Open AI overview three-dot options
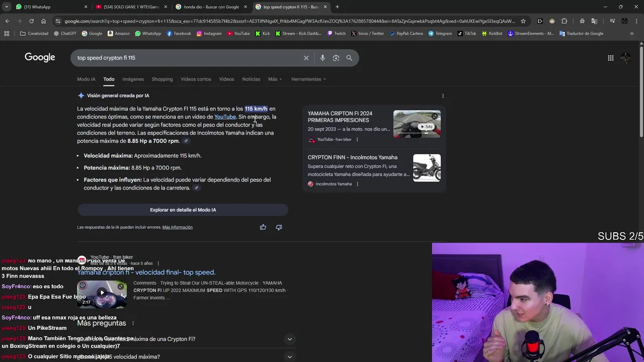Viewport: 644px width, 362px height. (443, 96)
